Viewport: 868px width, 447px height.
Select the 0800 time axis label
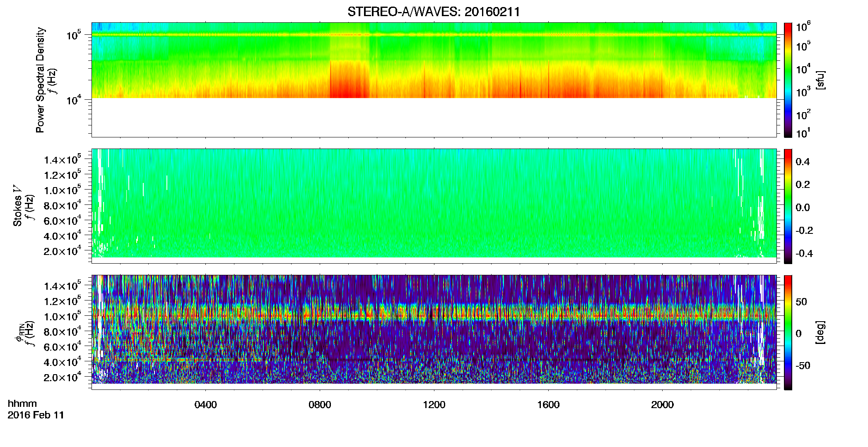click(x=320, y=405)
